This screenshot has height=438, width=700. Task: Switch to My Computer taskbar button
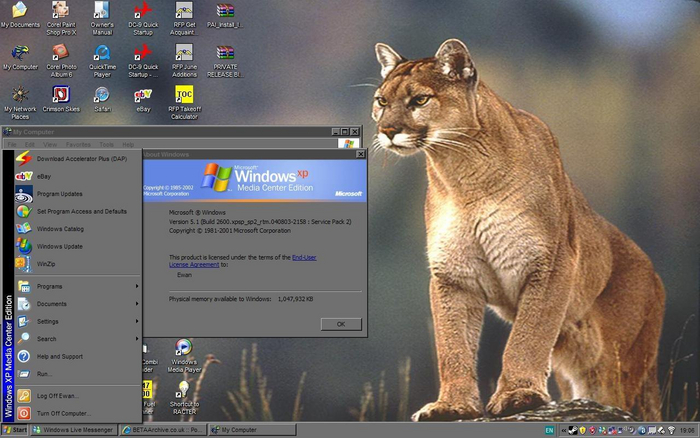[252, 430]
